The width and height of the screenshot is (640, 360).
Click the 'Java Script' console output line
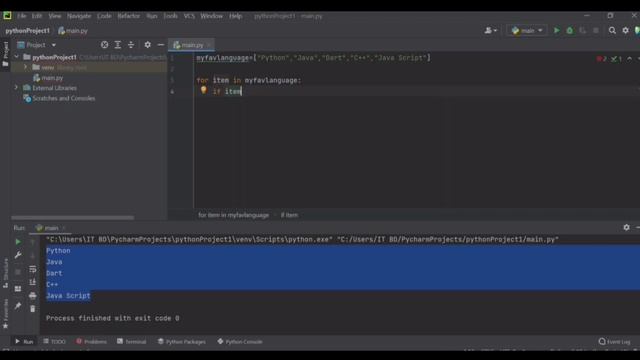click(68, 296)
